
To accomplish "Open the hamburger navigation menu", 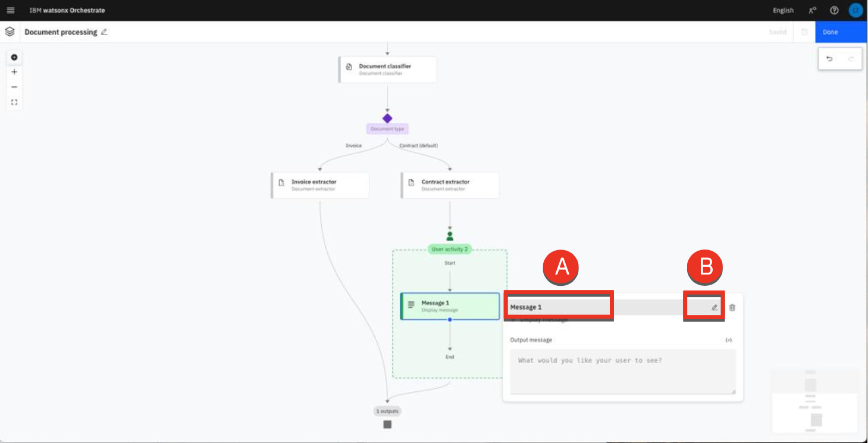I will 10,10.
